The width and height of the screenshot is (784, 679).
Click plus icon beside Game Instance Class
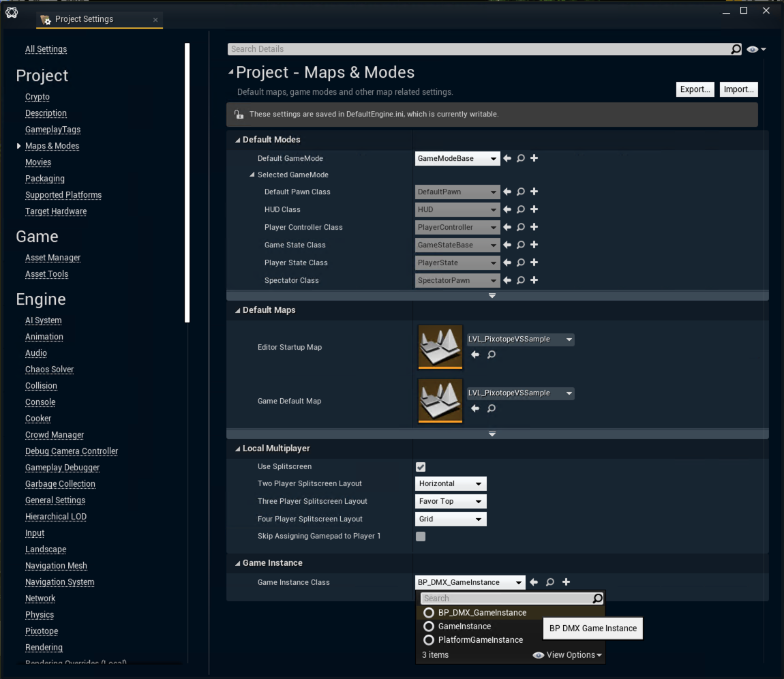click(x=566, y=582)
